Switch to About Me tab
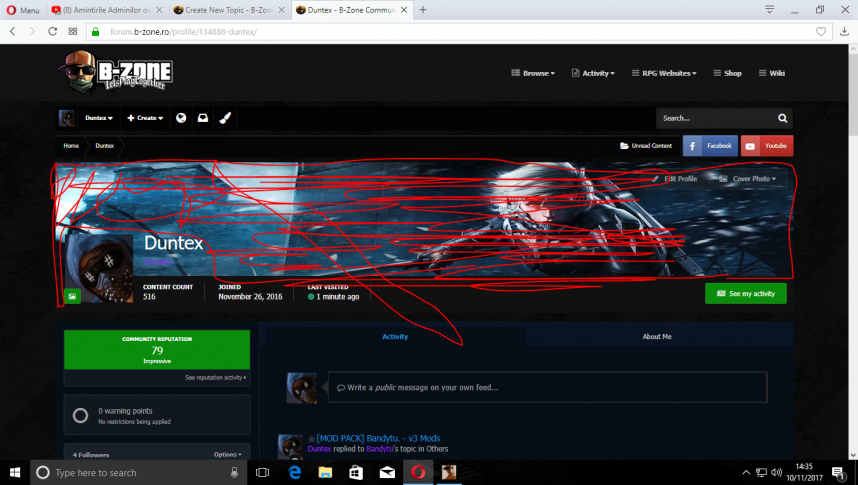Image resolution: width=858 pixels, height=485 pixels. point(657,337)
